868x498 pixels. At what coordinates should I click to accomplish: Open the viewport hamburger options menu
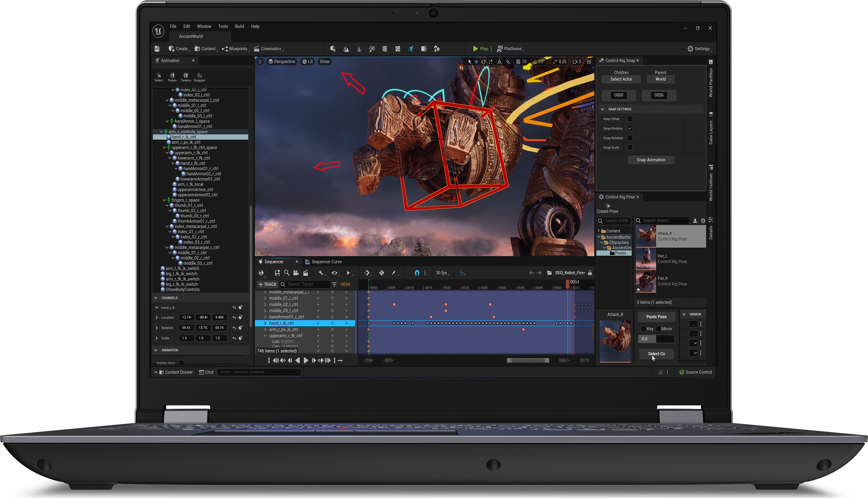(x=260, y=62)
